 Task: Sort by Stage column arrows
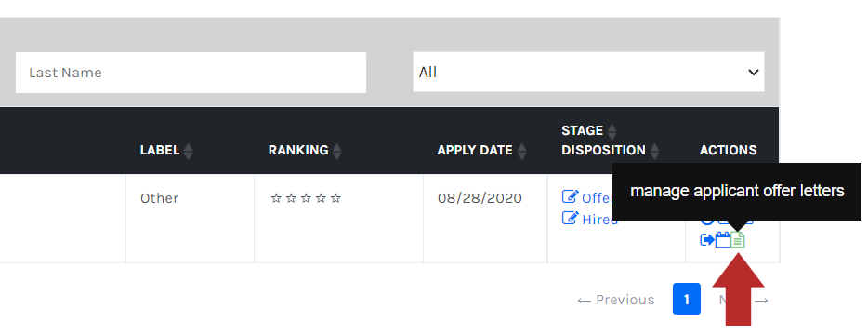[x=612, y=131]
